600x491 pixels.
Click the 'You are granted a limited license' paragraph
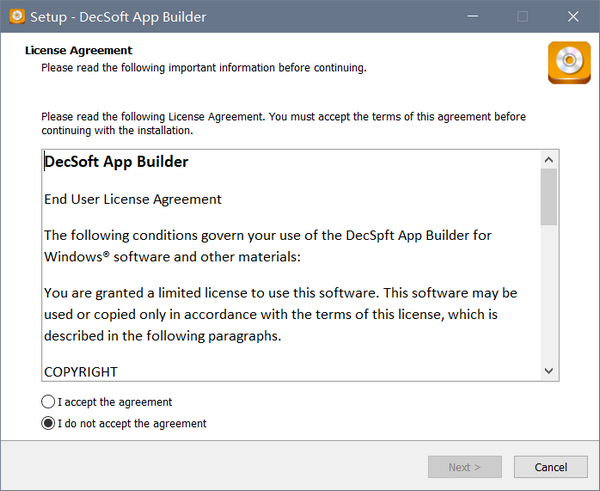[x=280, y=314]
